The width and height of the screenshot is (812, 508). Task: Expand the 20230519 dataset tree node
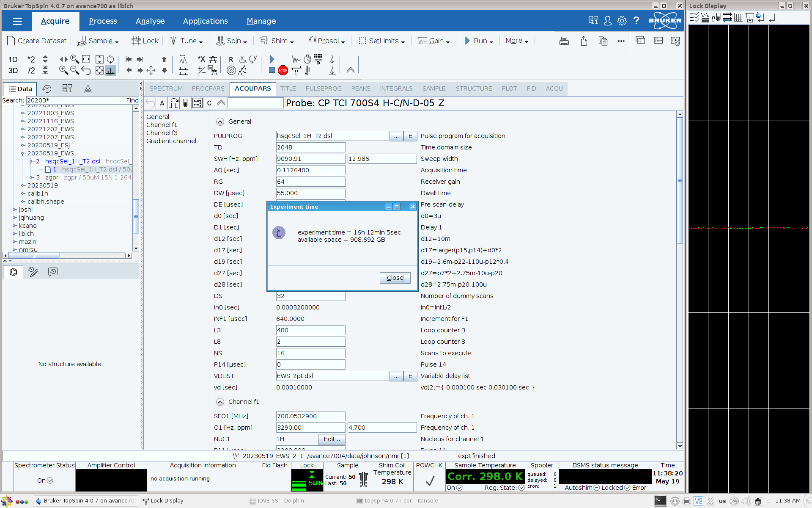click(23, 185)
